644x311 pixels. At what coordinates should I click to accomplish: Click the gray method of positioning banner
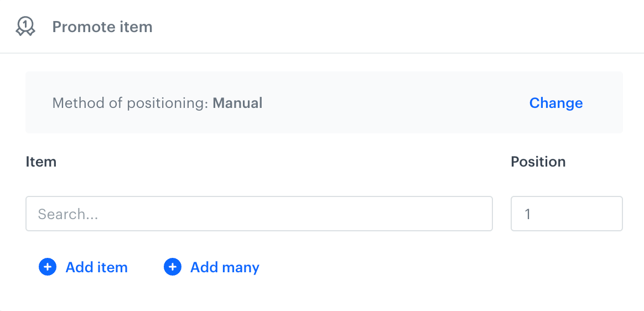tap(324, 102)
